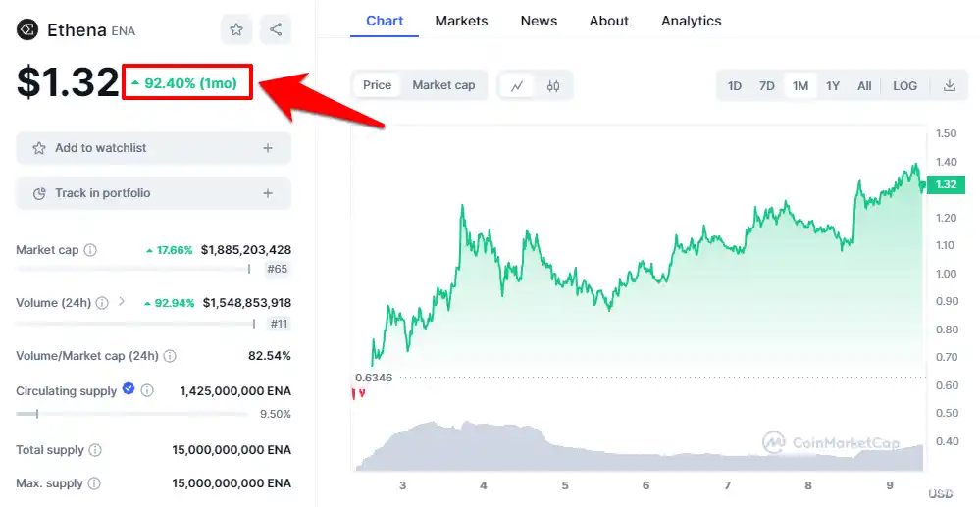The height and width of the screenshot is (507, 980).
Task: Select the Price chart toggle
Action: 378,85
